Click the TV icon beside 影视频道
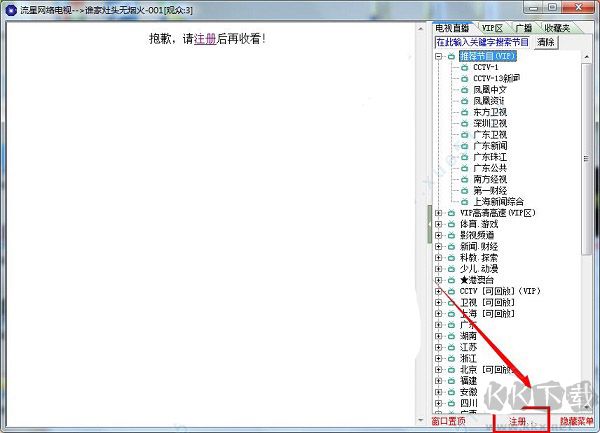This screenshot has height=433, width=600. click(451, 235)
